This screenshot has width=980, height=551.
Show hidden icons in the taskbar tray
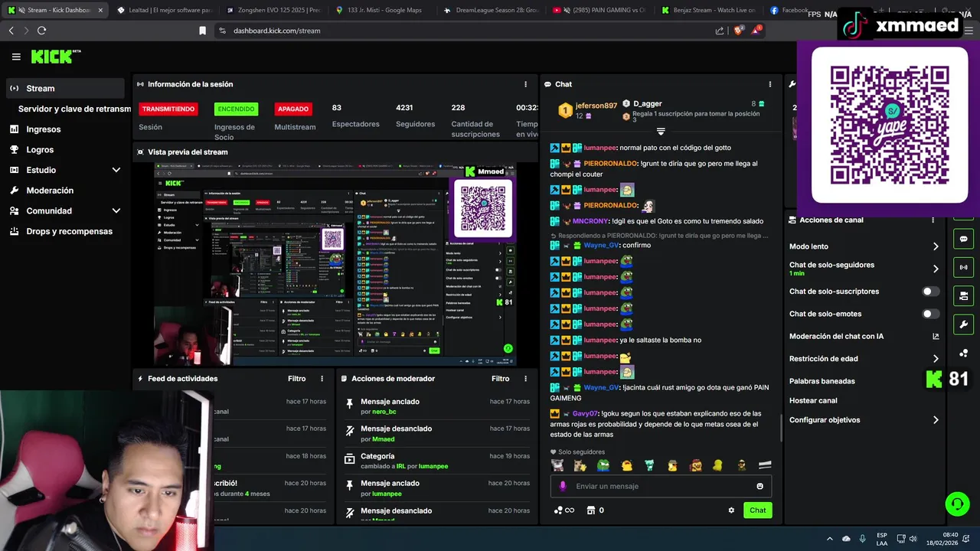(x=830, y=539)
